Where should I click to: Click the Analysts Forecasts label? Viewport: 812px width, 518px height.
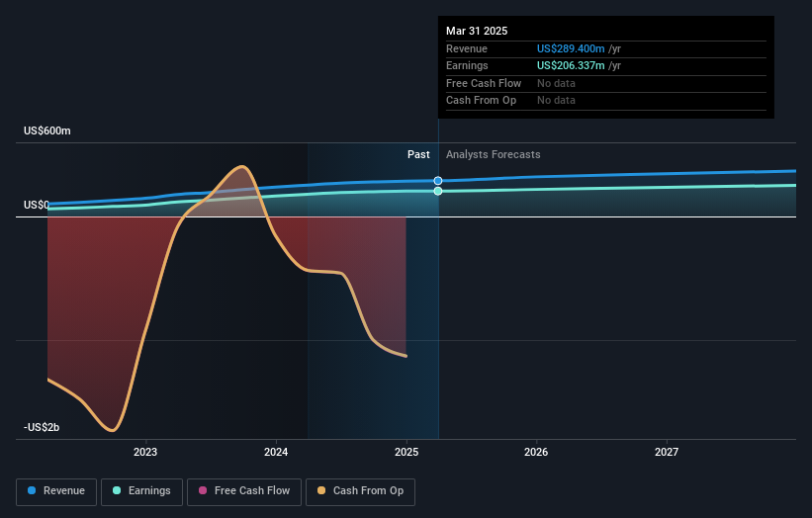[493, 155]
